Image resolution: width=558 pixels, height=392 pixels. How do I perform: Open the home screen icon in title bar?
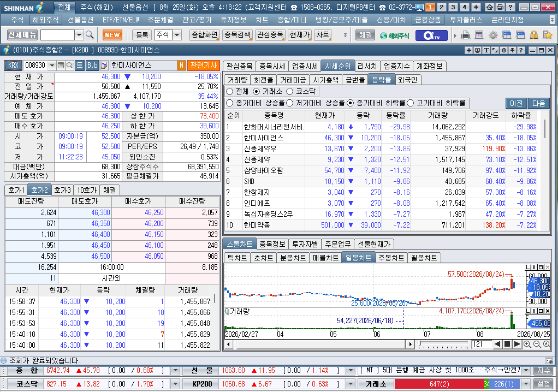[490, 7]
